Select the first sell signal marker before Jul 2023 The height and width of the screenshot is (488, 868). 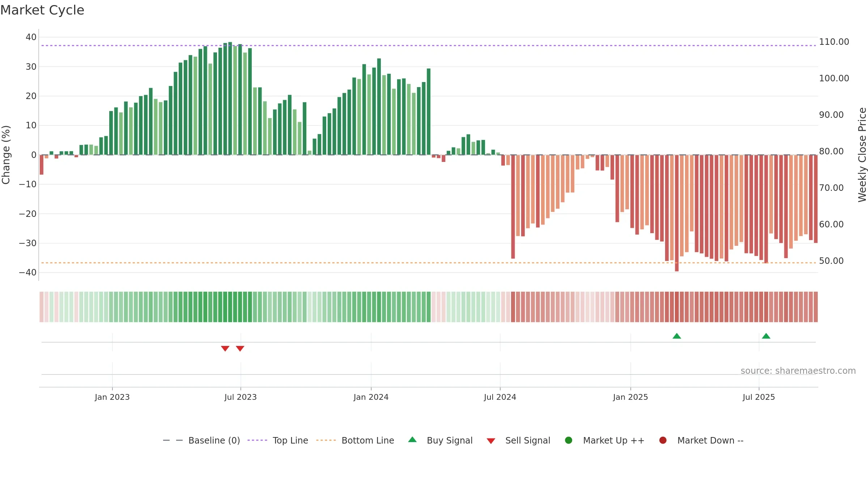point(225,348)
